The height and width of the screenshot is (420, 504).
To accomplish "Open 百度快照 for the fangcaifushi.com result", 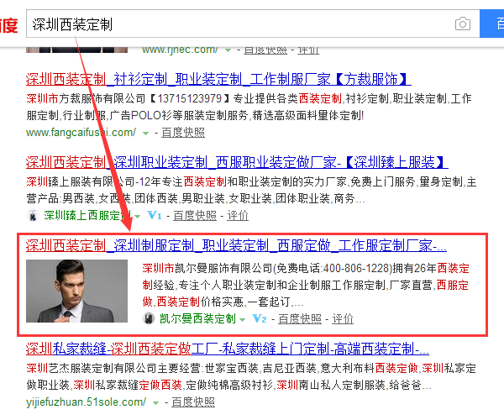I will click(x=183, y=133).
